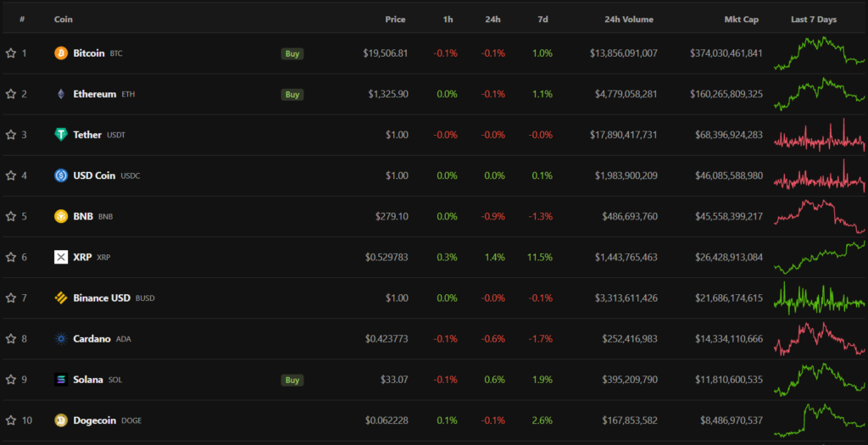Open the Bitcoin coin page link

click(x=88, y=53)
